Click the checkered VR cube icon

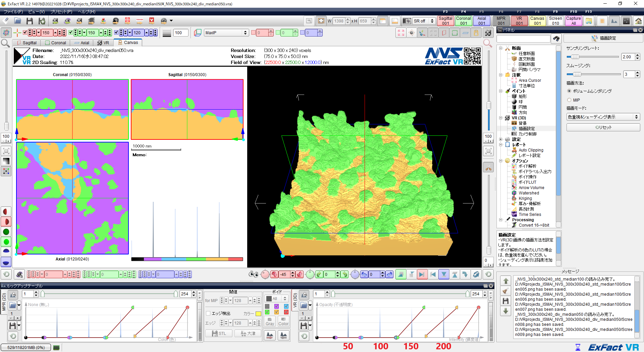click(x=488, y=33)
